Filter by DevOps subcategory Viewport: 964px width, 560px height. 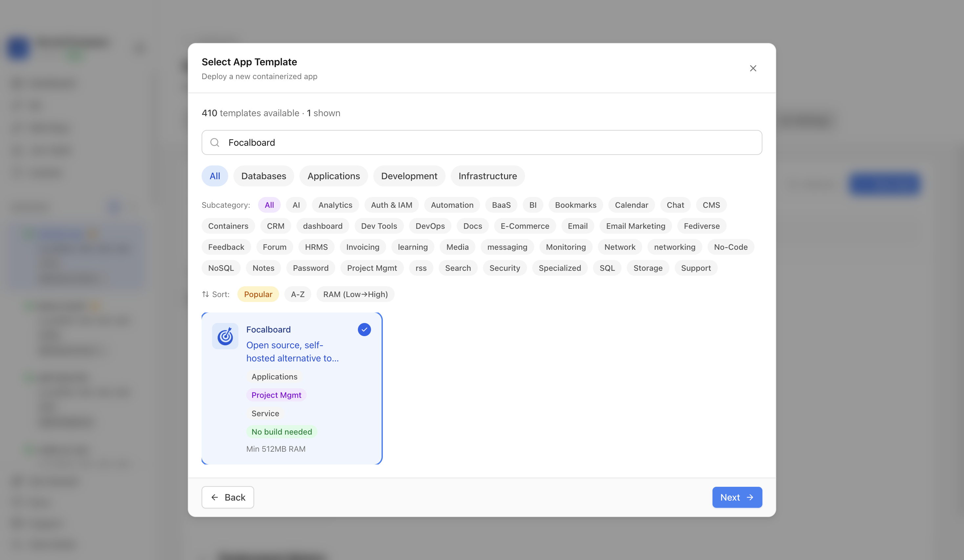coord(430,226)
